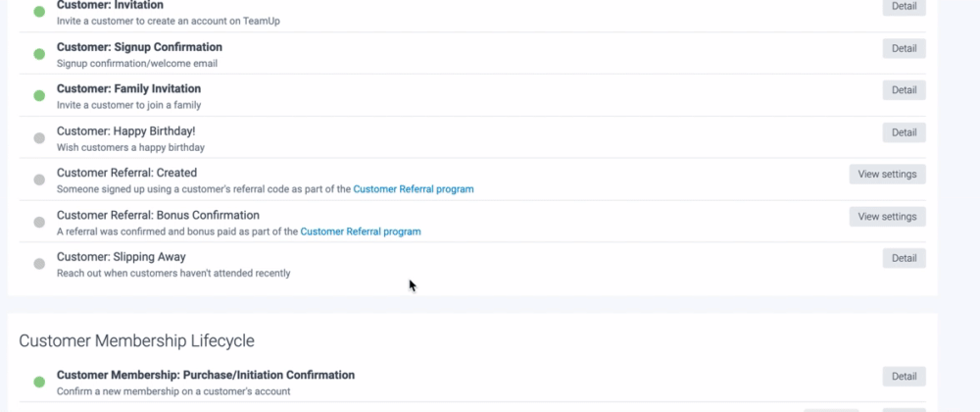Open Detail for Customer: Family Invitation

[904, 90]
